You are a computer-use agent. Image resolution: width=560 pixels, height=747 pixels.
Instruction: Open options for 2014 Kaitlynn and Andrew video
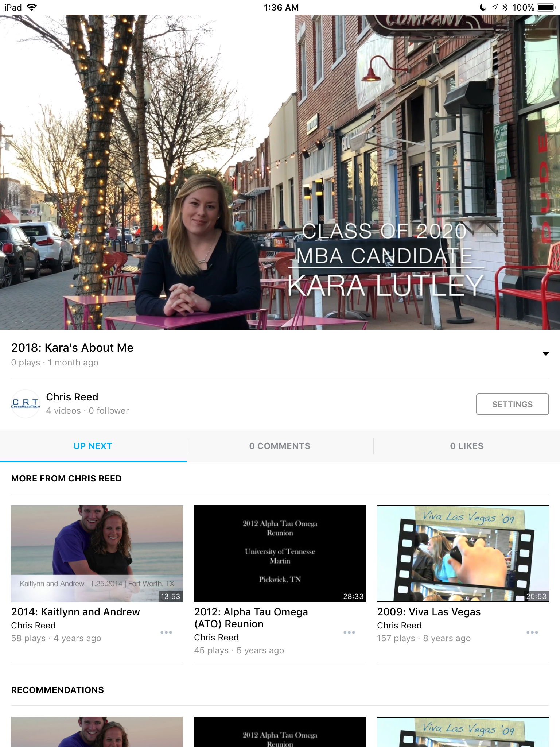tap(166, 632)
